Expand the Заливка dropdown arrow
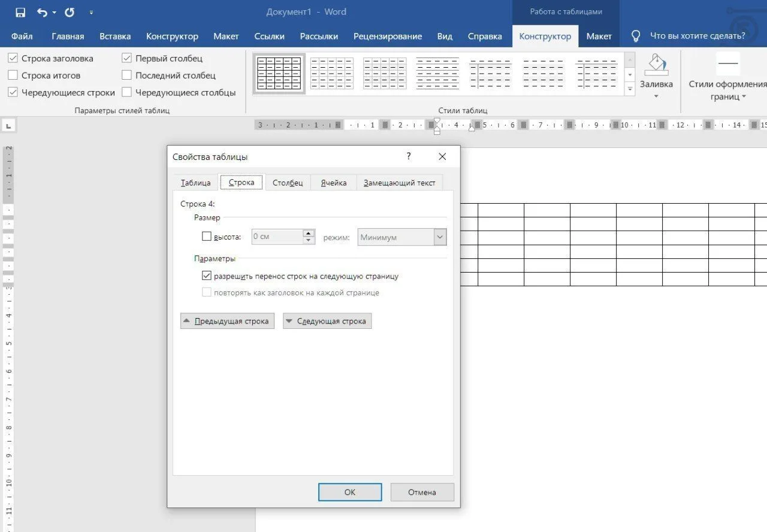This screenshot has height=532, width=767. (656, 96)
